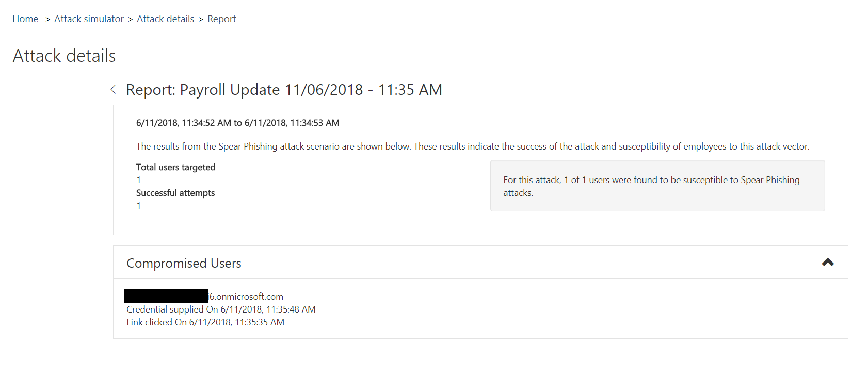The height and width of the screenshot is (377, 868).
Task: Open the Attack simulator breadcrumb link
Action: tap(89, 19)
